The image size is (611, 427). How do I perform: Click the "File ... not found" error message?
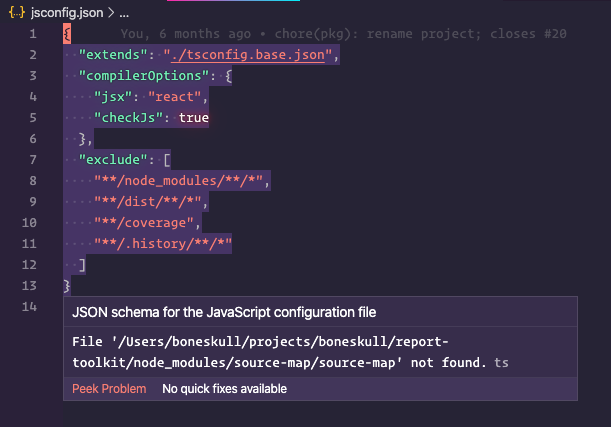tap(279, 352)
